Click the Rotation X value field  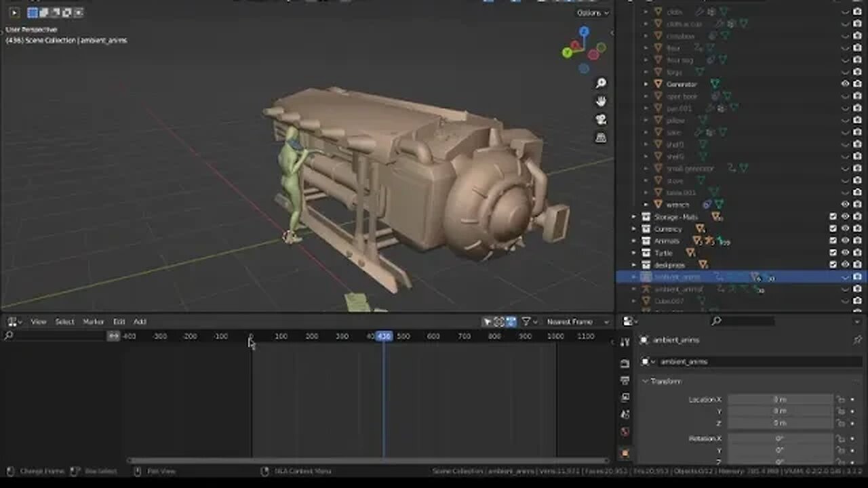coord(780,439)
